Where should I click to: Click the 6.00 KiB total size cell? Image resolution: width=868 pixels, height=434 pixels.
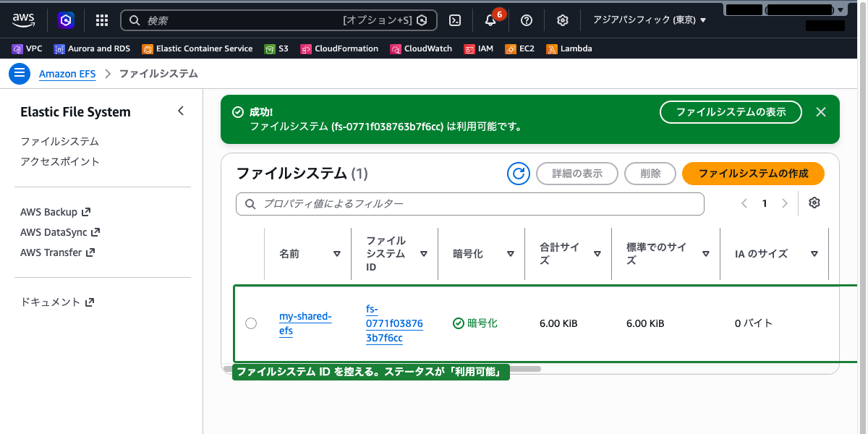pos(558,323)
